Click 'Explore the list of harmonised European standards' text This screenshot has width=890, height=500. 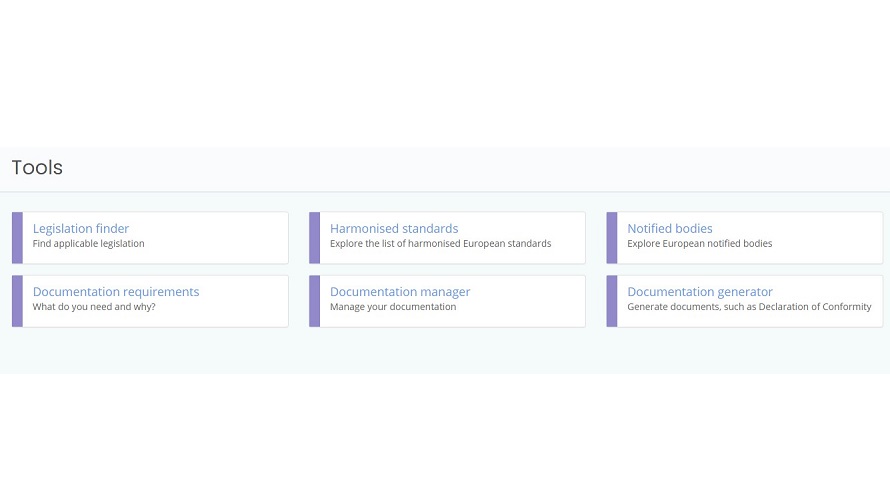tap(440, 244)
